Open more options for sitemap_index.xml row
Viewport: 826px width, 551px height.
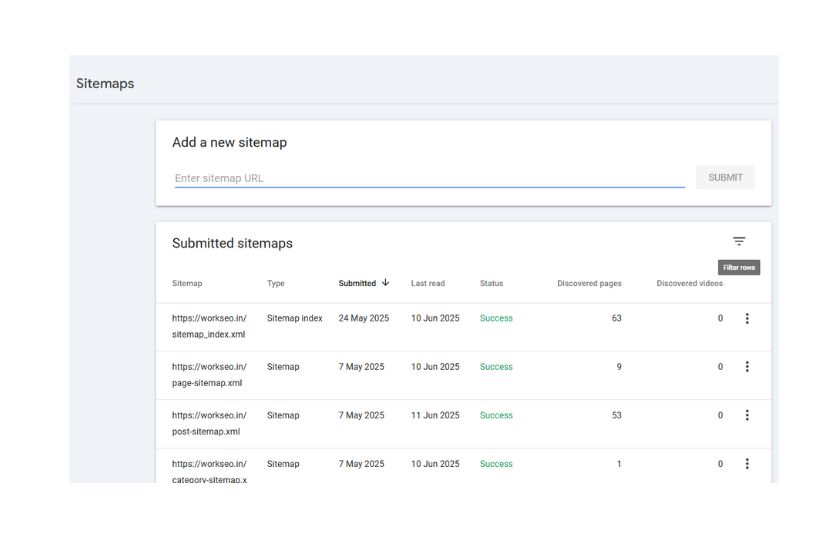pos(747,318)
